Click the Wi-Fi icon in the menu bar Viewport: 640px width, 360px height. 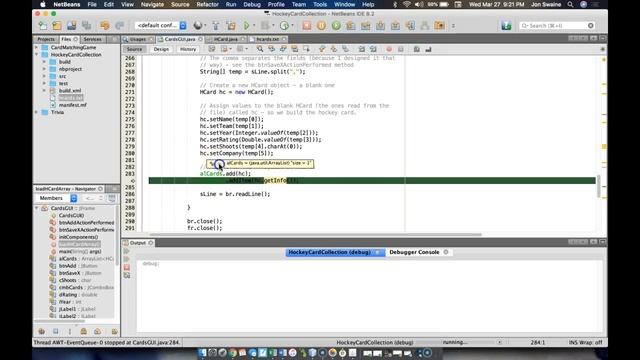pos(407,4)
